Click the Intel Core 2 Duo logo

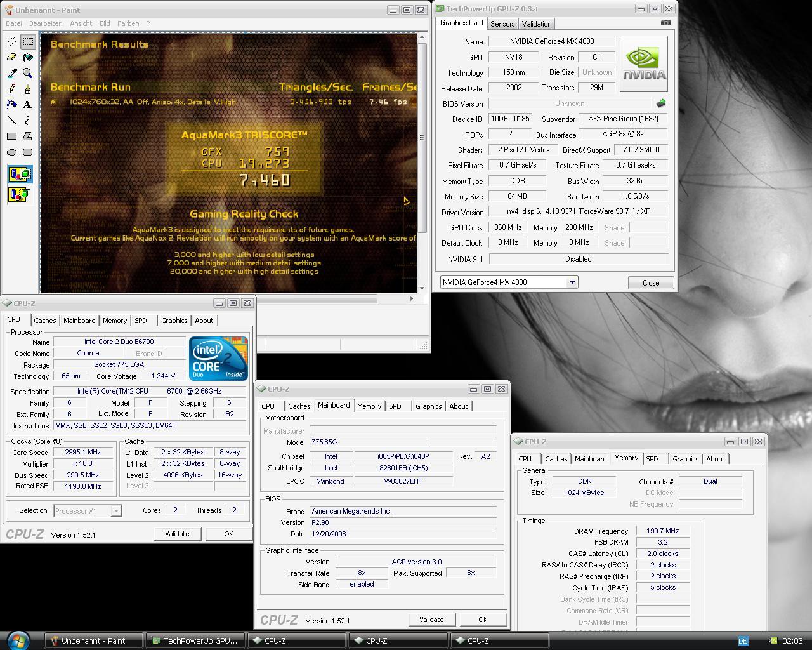[x=218, y=359]
